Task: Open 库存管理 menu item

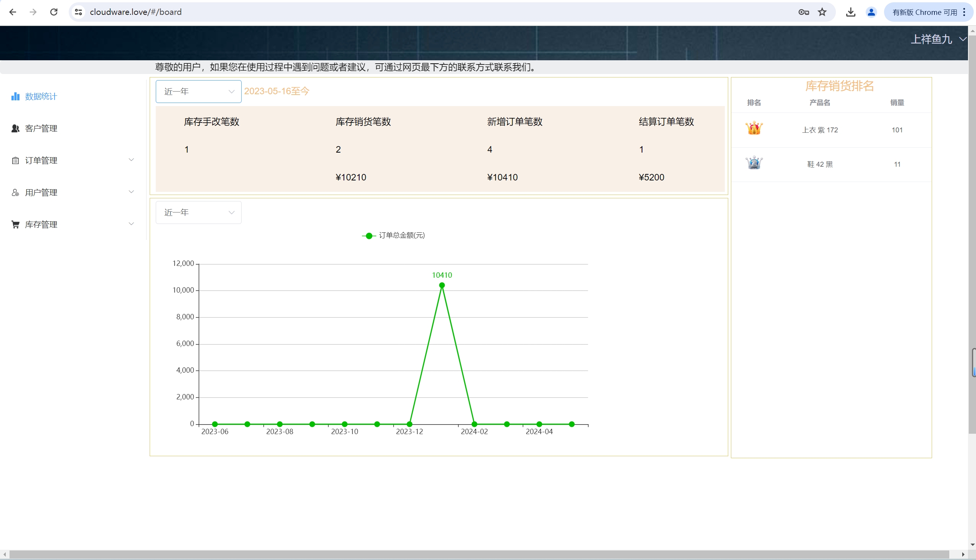Action: [41, 224]
